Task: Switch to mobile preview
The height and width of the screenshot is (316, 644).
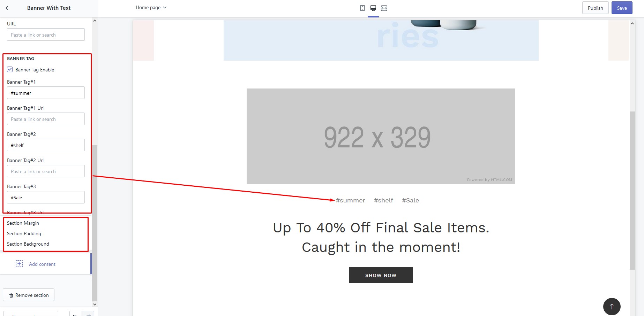Action: (362, 8)
